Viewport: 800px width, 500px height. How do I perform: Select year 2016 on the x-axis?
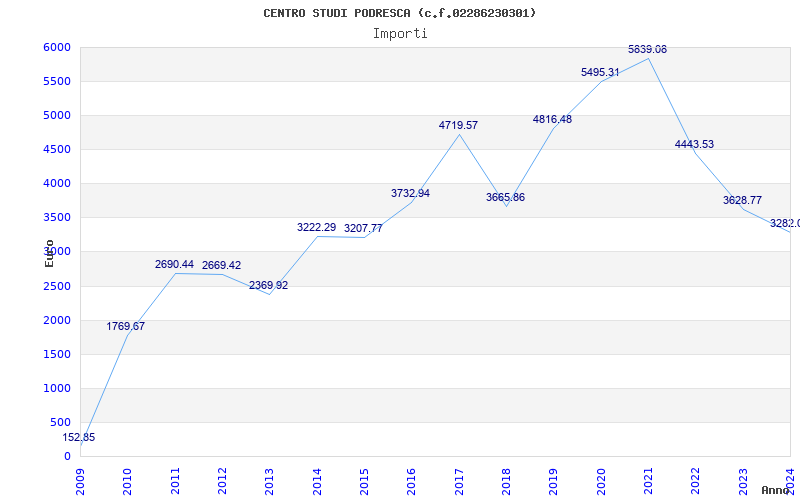pyautogui.click(x=412, y=481)
